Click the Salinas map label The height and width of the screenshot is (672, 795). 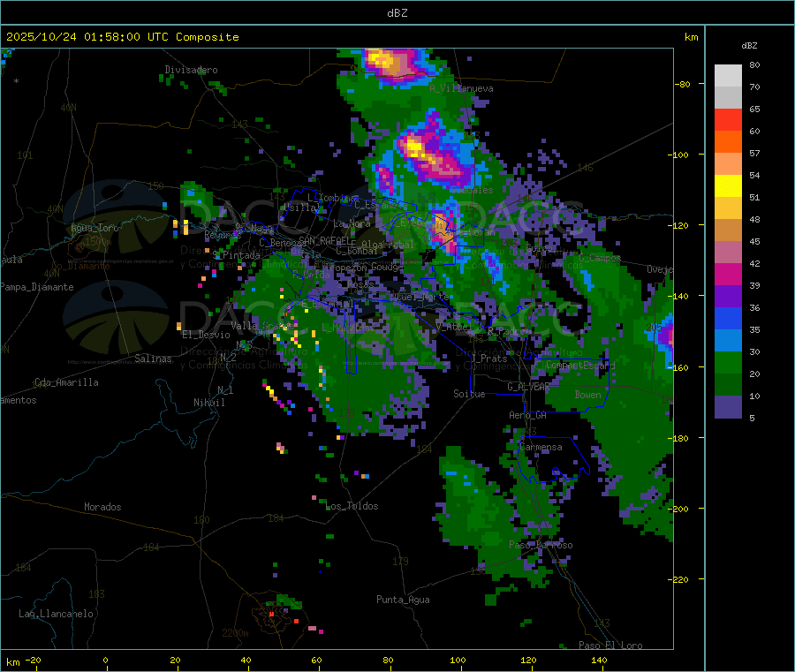tap(153, 359)
